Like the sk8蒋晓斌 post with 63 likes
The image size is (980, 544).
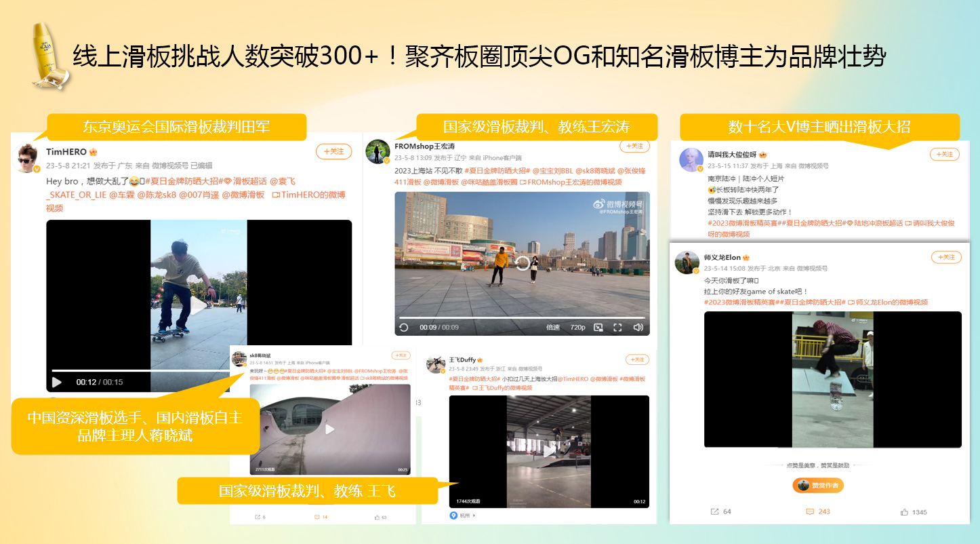(x=377, y=517)
